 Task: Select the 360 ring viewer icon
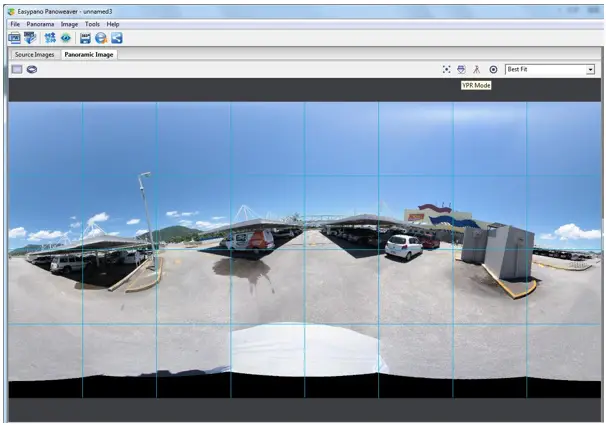[x=32, y=69]
